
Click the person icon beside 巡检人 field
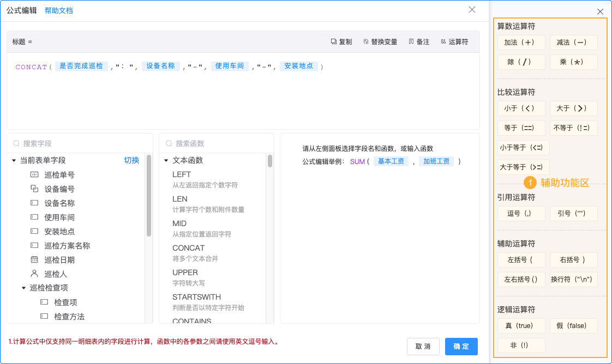click(x=34, y=274)
